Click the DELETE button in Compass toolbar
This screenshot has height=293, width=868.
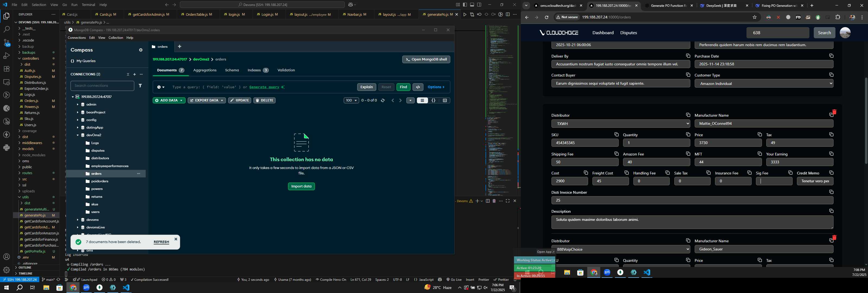click(x=264, y=100)
